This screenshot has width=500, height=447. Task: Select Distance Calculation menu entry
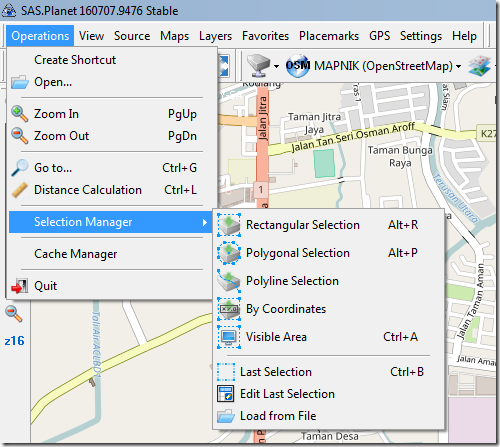pyautogui.click(x=111, y=190)
